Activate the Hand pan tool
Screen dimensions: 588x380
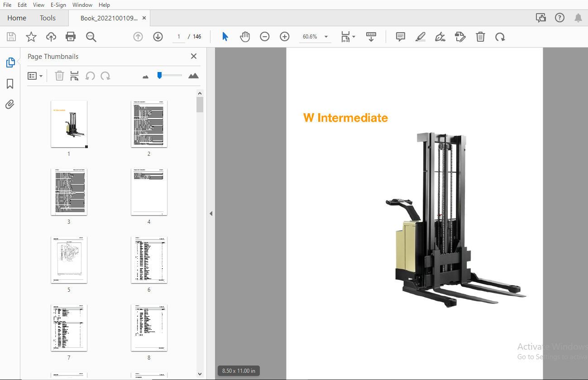coord(245,37)
